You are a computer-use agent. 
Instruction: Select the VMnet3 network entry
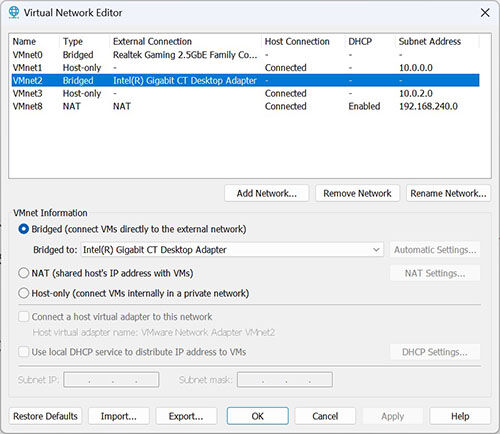tap(246, 93)
